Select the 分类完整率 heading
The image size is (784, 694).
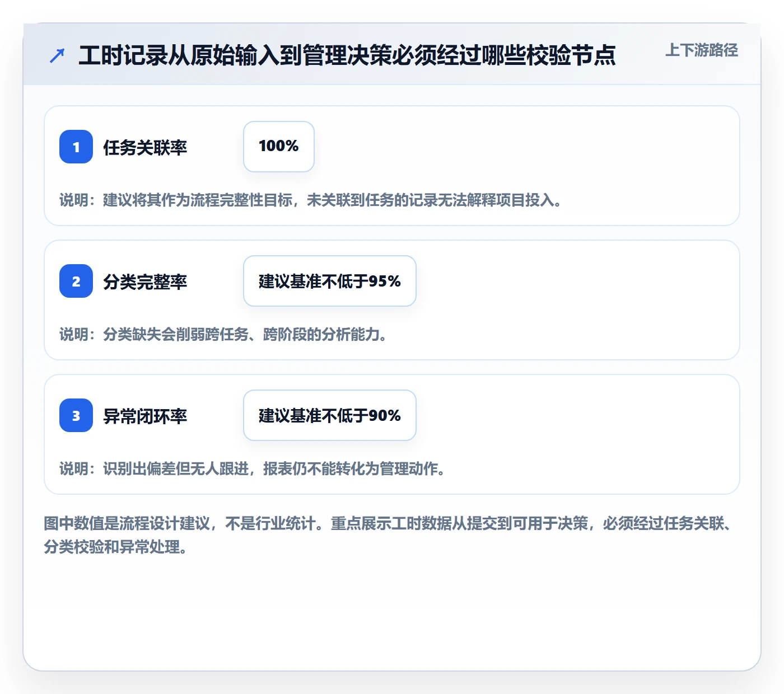[x=145, y=282]
